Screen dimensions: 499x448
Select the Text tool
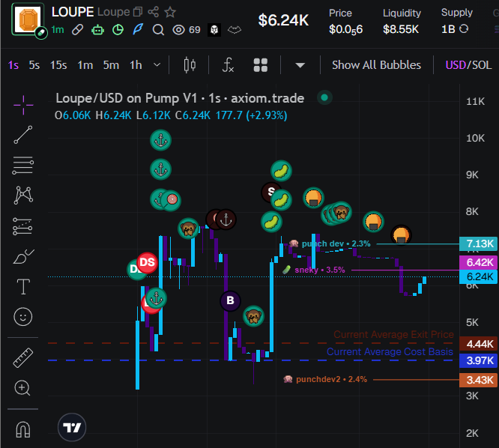(23, 287)
